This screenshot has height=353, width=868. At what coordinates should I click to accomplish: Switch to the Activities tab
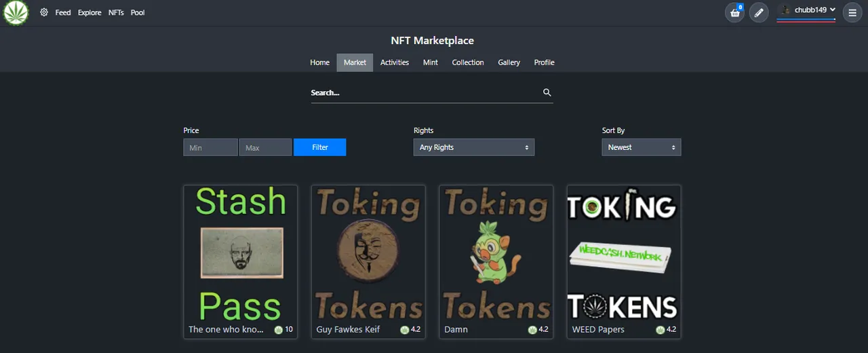(x=395, y=62)
